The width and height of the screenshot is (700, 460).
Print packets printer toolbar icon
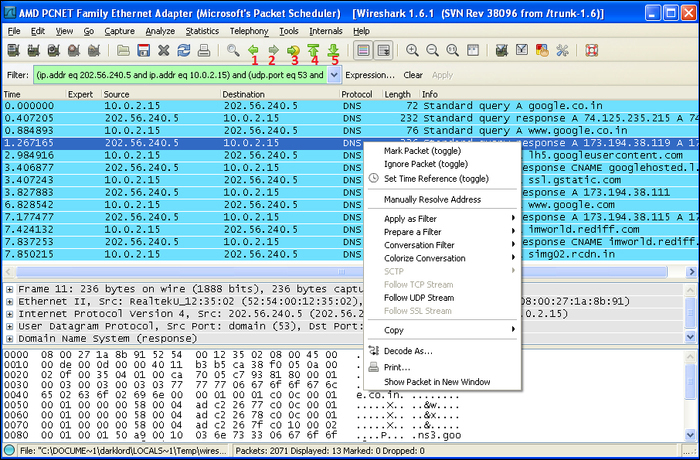(204, 50)
